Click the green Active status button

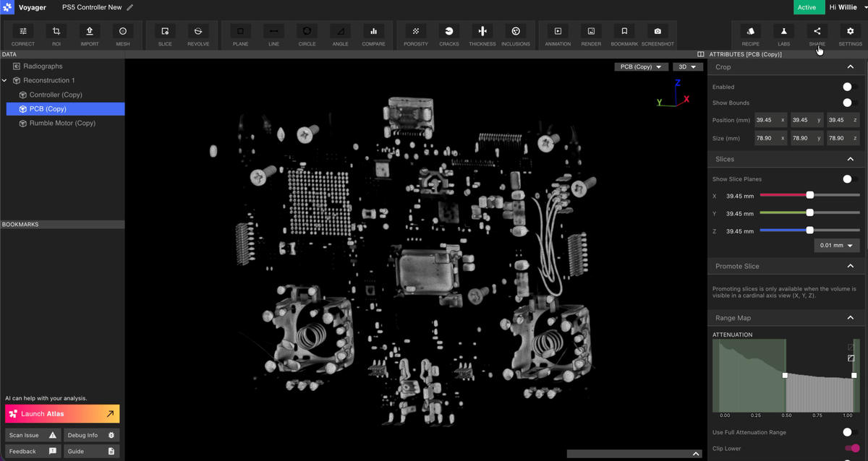pyautogui.click(x=809, y=7)
